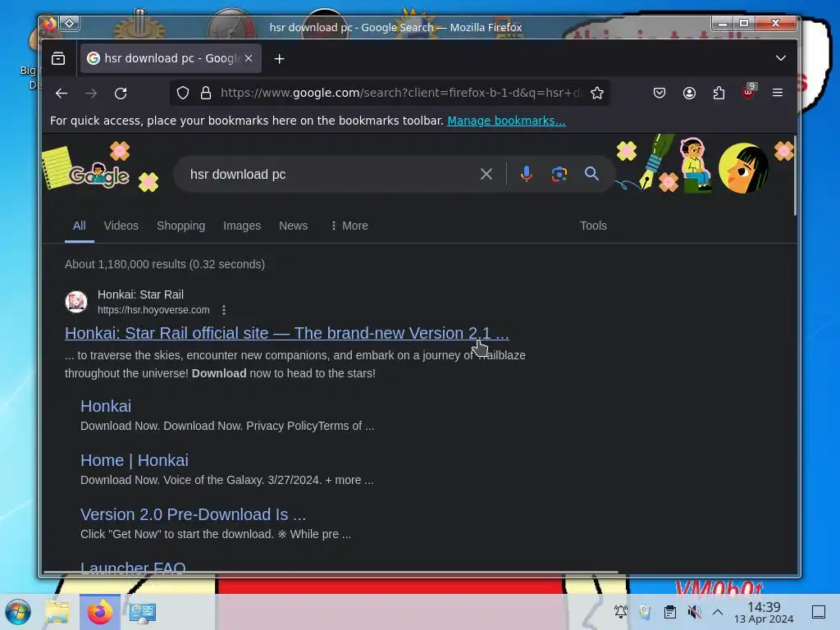Image resolution: width=840 pixels, height=630 pixels.
Task: Click the Firefox taskbar icon
Action: (99, 612)
